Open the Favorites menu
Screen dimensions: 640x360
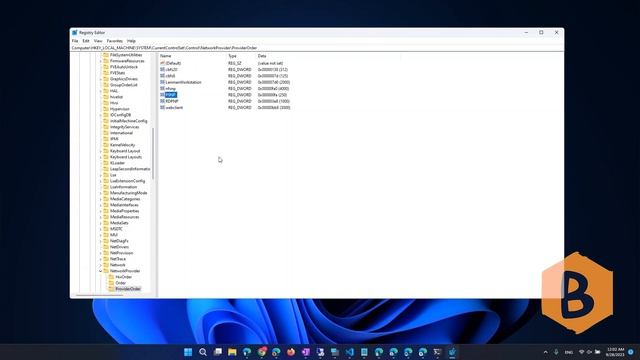click(115, 41)
